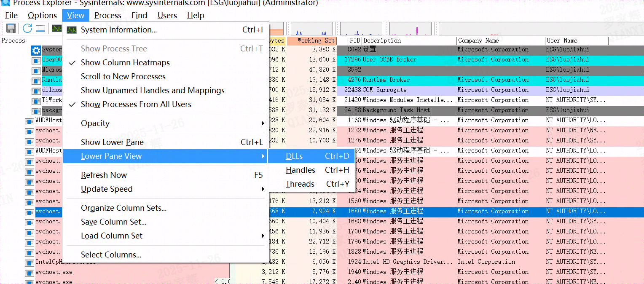
Task: Open the File menu
Action: (x=11, y=16)
